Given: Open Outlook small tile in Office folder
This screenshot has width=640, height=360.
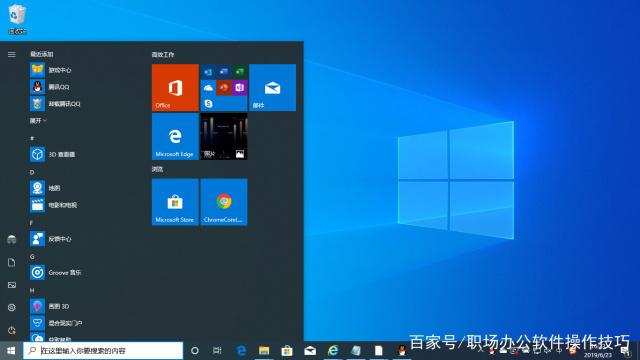Looking at the screenshot, I should (208, 72).
